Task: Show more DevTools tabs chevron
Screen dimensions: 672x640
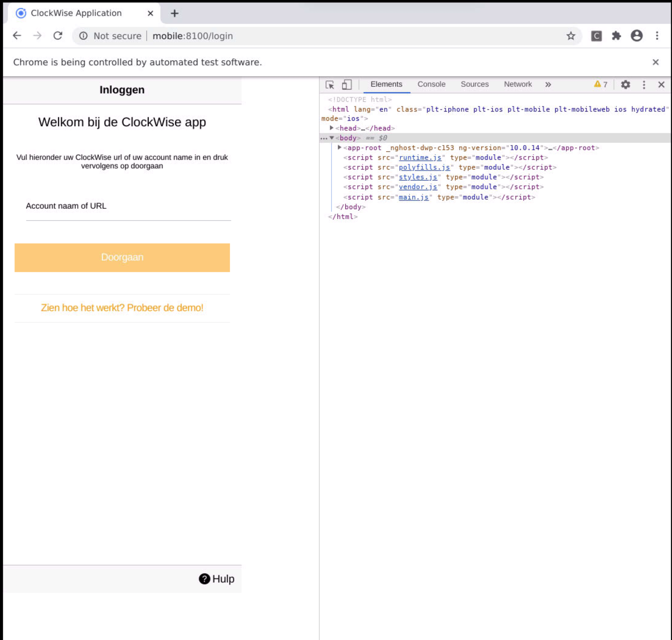Action: [x=548, y=85]
